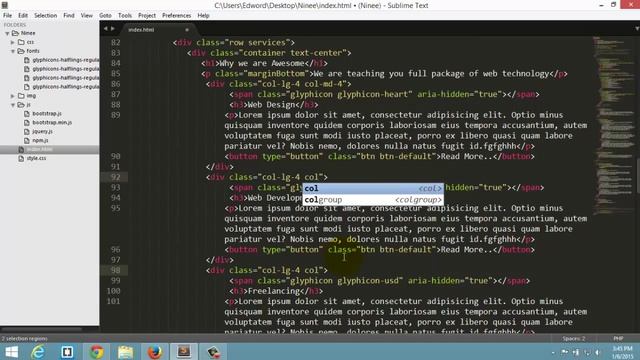Click the css folder icon
The width and height of the screenshot is (640, 360).
(21, 42)
